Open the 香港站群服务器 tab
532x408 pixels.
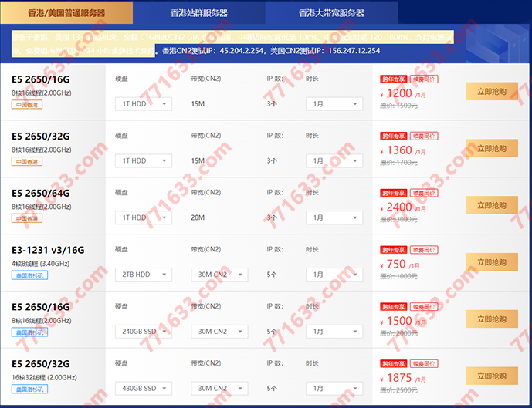[198, 13]
